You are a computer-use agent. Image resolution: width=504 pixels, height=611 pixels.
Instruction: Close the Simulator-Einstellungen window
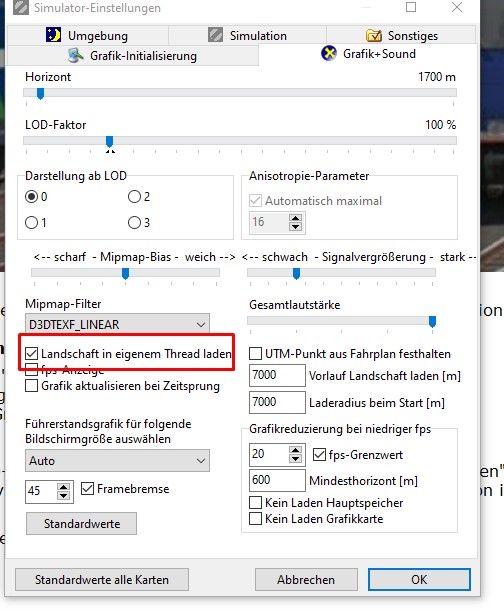(x=457, y=7)
